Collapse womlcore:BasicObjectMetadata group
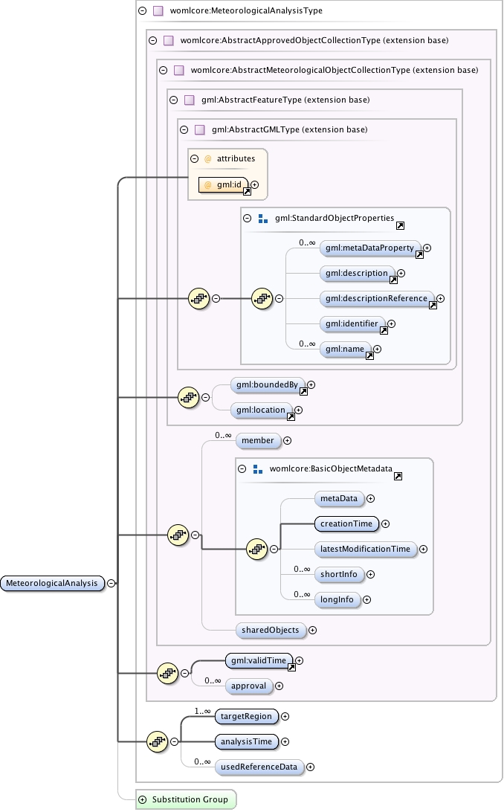This screenshot has width=504, height=812. (x=242, y=468)
